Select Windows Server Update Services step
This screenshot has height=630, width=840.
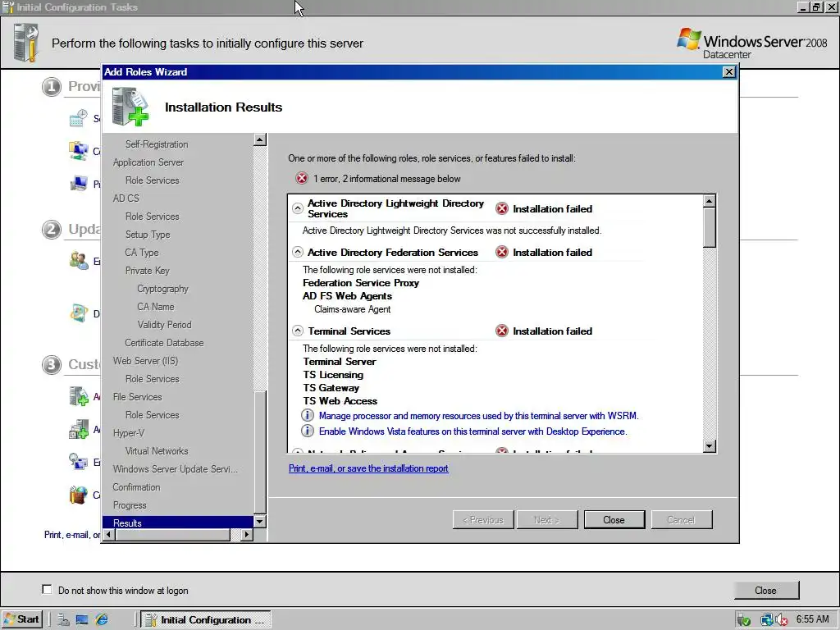[175, 468]
